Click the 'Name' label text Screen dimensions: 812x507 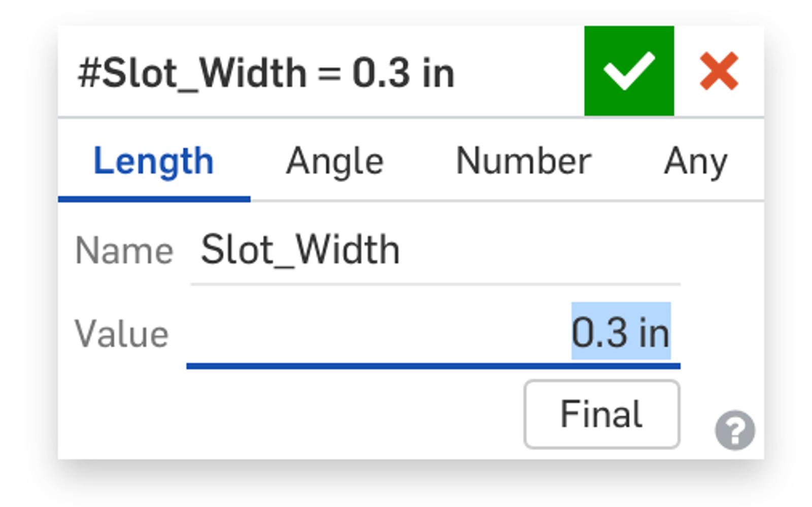[x=124, y=251]
